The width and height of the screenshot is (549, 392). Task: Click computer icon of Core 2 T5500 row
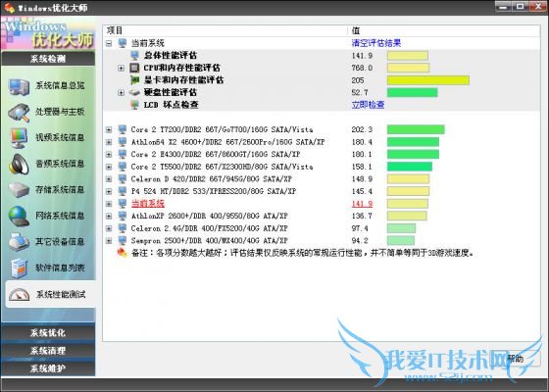(x=123, y=167)
